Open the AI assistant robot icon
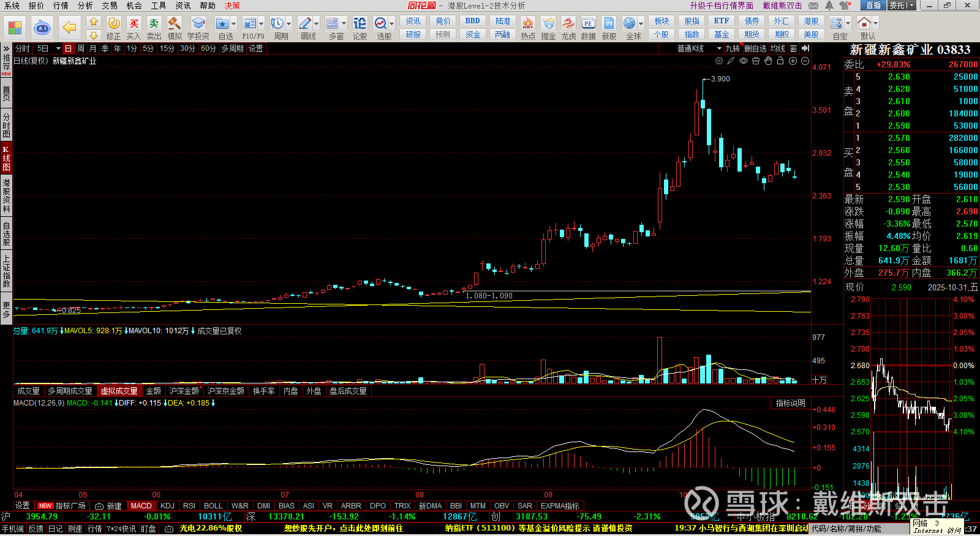Image resolution: width=980 pixels, height=536 pixels. tap(42, 28)
